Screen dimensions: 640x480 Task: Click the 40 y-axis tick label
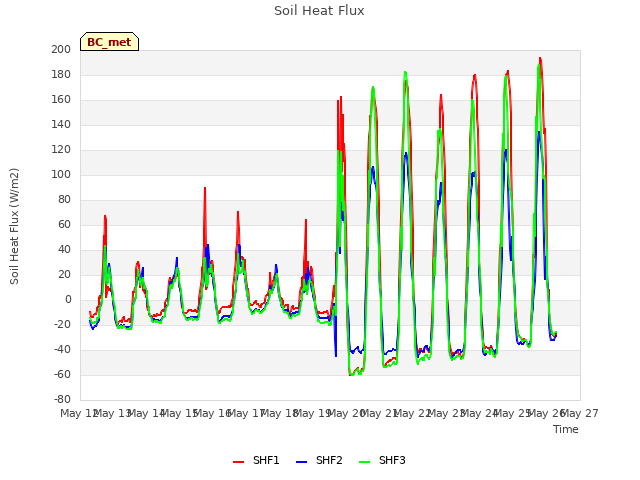pos(64,250)
